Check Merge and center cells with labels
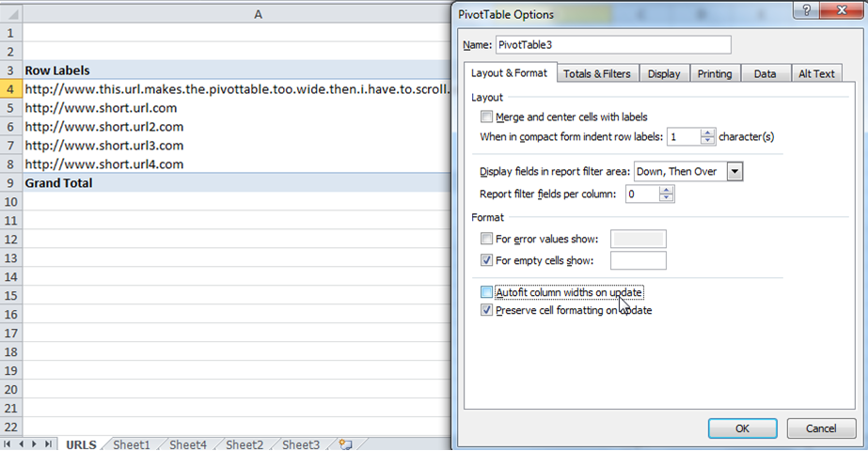868x451 pixels. 486,117
